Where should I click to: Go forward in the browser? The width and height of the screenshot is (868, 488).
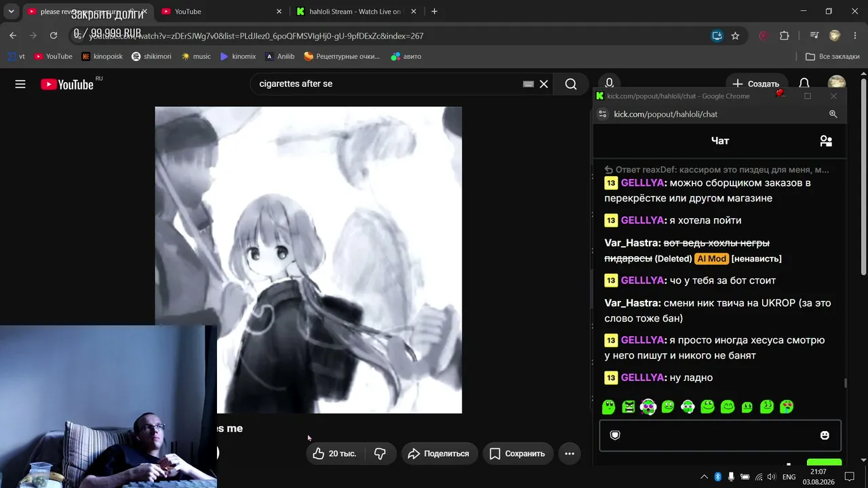point(33,36)
